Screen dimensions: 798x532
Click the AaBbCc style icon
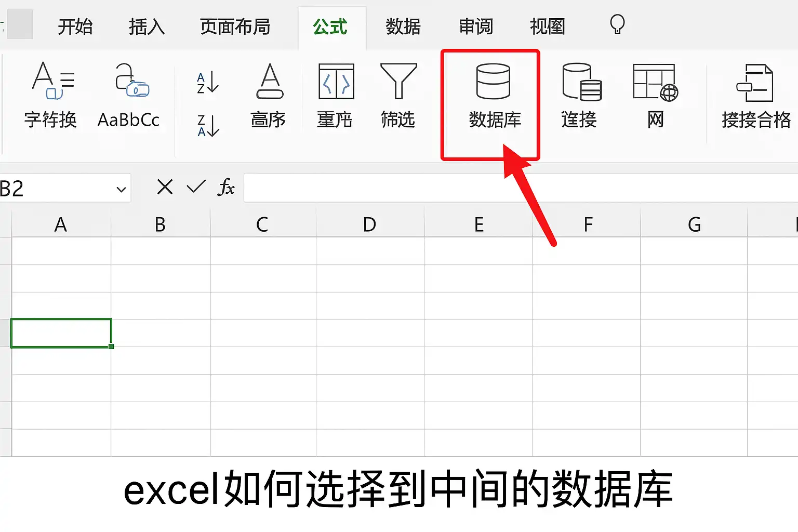131,81
